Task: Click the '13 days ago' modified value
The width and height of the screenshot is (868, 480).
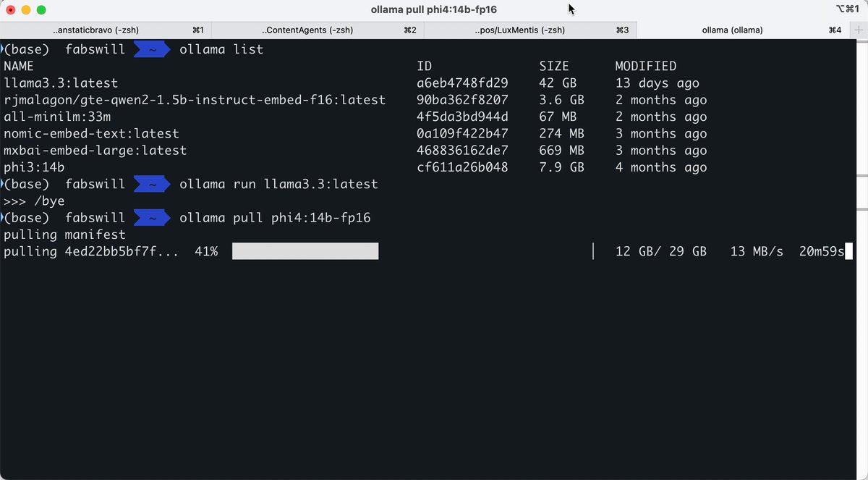Action: (658, 83)
